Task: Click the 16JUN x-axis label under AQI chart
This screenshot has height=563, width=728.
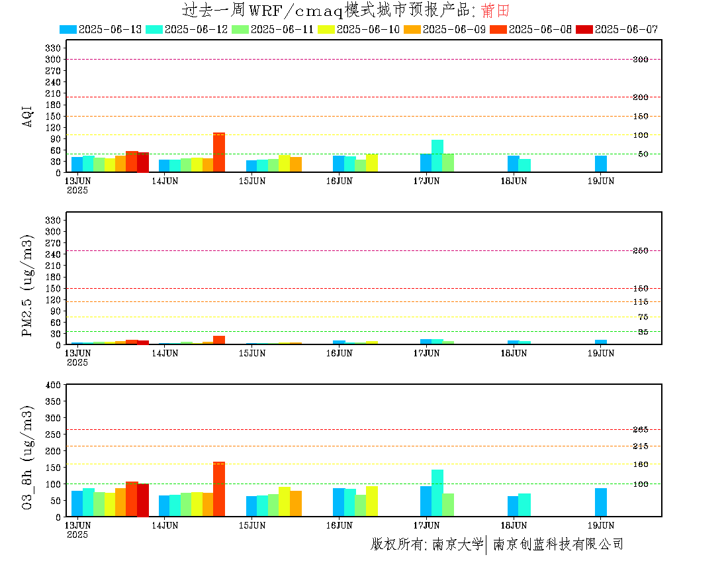Action: pos(340,181)
